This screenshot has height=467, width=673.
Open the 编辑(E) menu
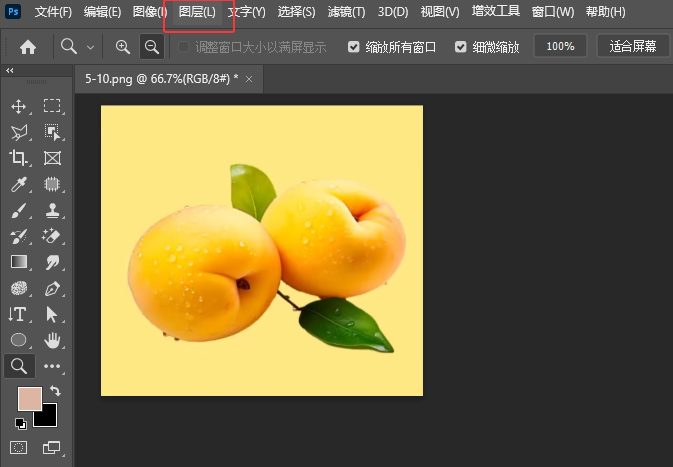pos(102,12)
